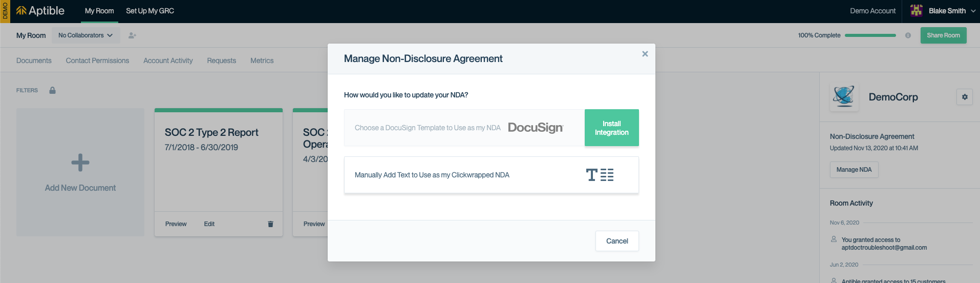The width and height of the screenshot is (980, 283).
Task: Preview the SOC 2 Type 2 Report
Action: click(x=176, y=224)
